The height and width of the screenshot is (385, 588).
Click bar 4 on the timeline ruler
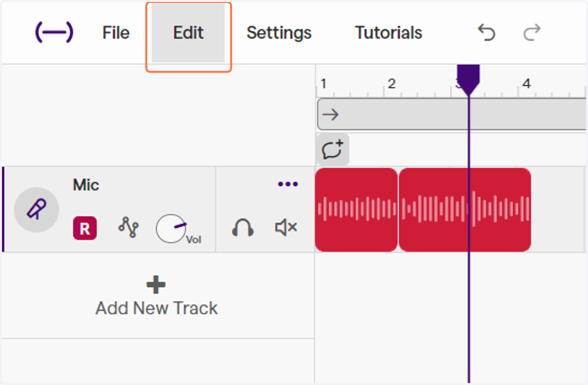click(526, 84)
